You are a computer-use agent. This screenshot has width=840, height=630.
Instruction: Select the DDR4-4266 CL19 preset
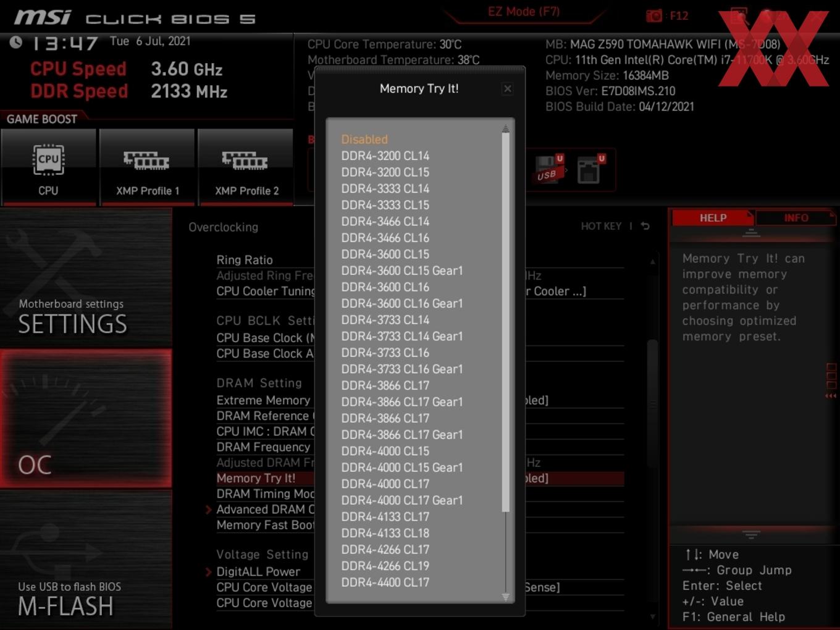point(385,566)
